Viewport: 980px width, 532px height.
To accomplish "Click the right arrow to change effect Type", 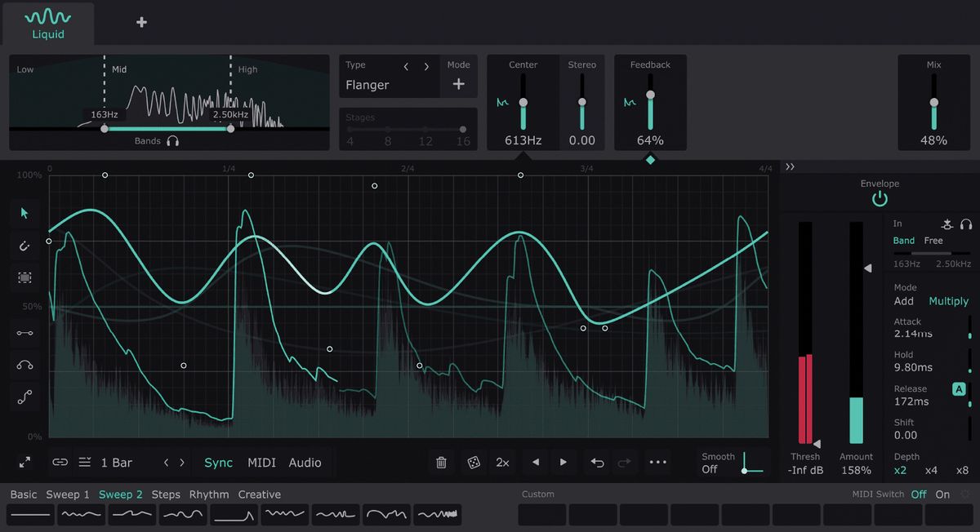I will point(425,67).
